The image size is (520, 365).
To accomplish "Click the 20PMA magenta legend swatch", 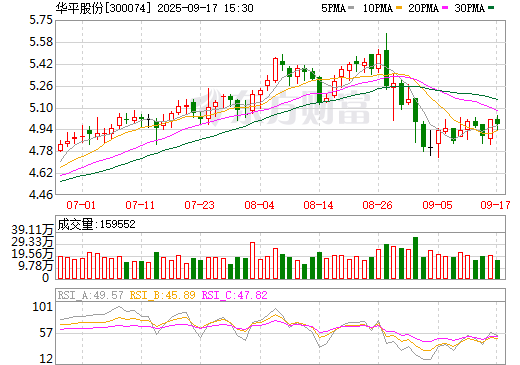I will point(445,8).
